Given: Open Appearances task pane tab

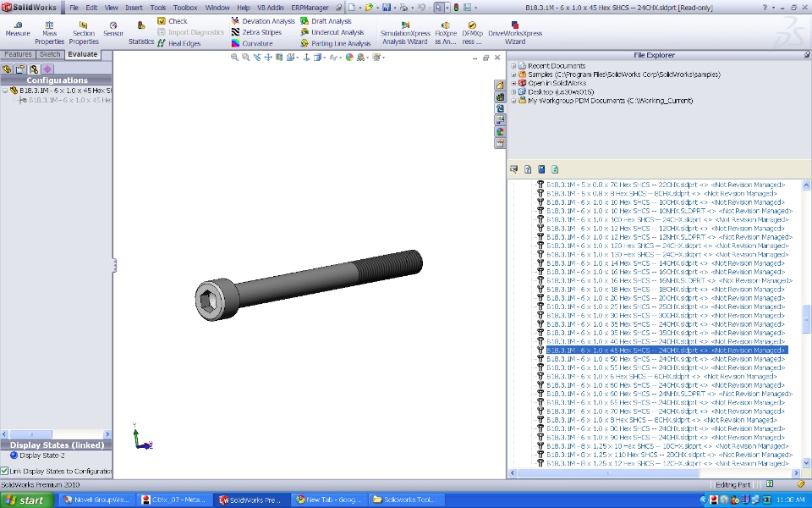Looking at the screenshot, I should pos(500,131).
